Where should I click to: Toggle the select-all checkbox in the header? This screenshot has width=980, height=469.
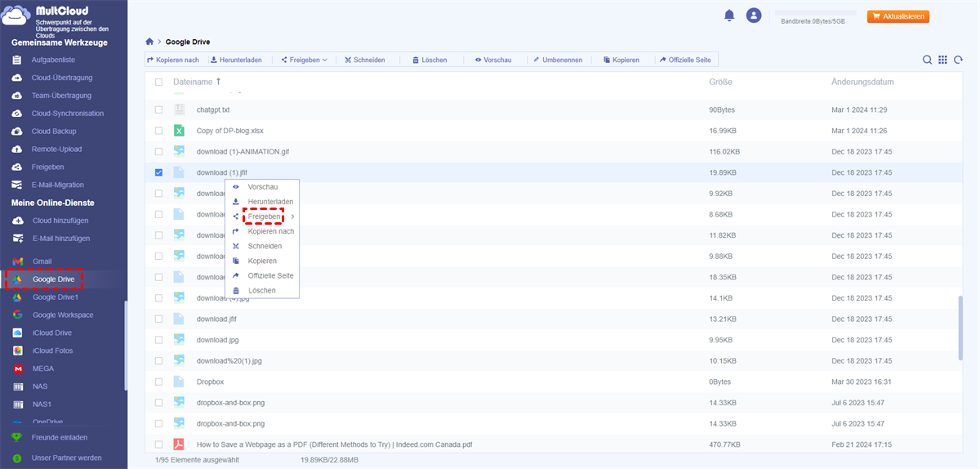[x=158, y=83]
